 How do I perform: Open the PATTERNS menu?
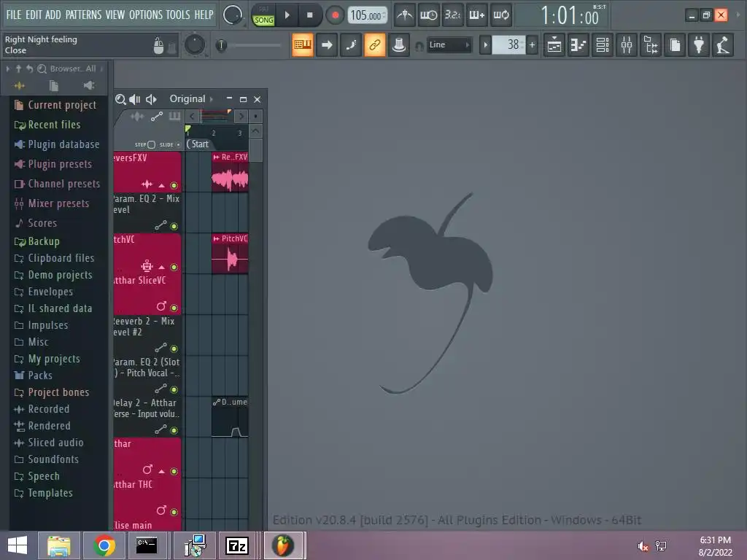click(x=83, y=15)
